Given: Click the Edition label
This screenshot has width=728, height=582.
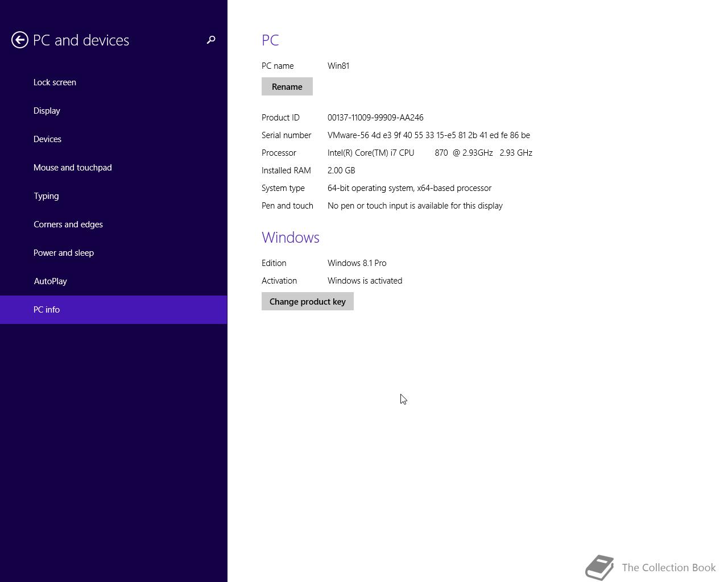Looking at the screenshot, I should click(274, 263).
